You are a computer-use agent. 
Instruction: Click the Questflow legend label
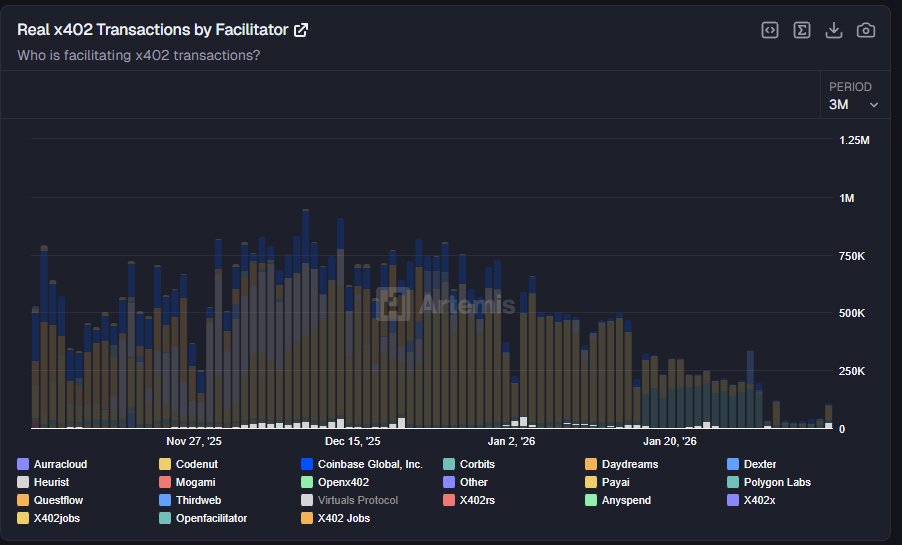pos(58,500)
